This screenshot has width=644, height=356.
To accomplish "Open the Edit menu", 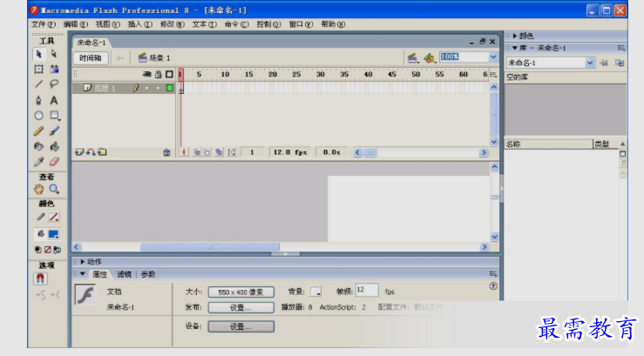I will click(76, 24).
